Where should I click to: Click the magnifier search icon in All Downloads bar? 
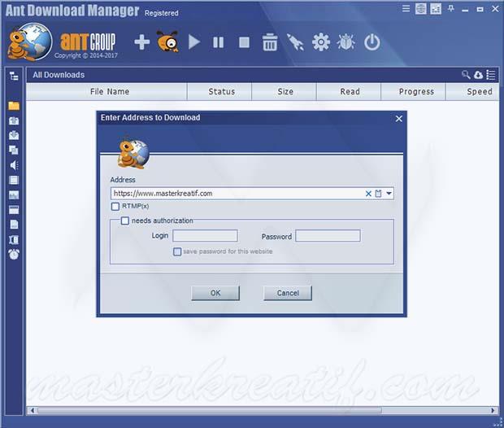466,75
